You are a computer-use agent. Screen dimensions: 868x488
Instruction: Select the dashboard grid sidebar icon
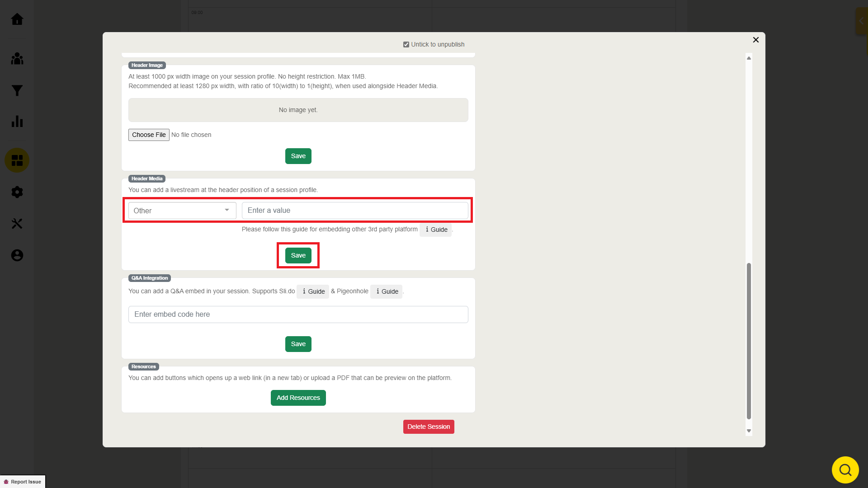pos(17,160)
